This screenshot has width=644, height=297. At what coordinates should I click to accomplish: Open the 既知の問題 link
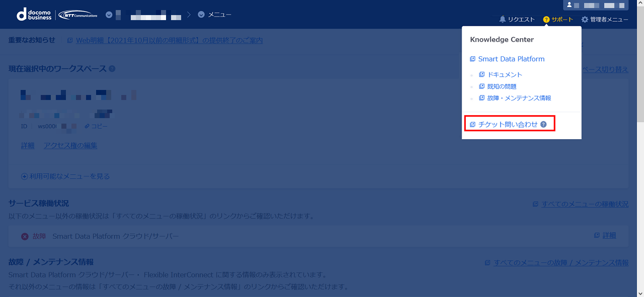[x=502, y=86]
